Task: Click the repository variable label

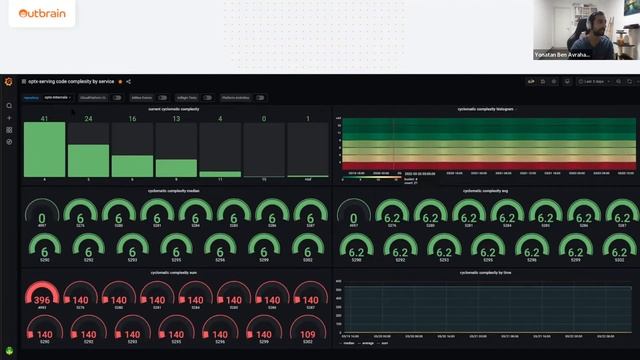Action: (x=31, y=98)
